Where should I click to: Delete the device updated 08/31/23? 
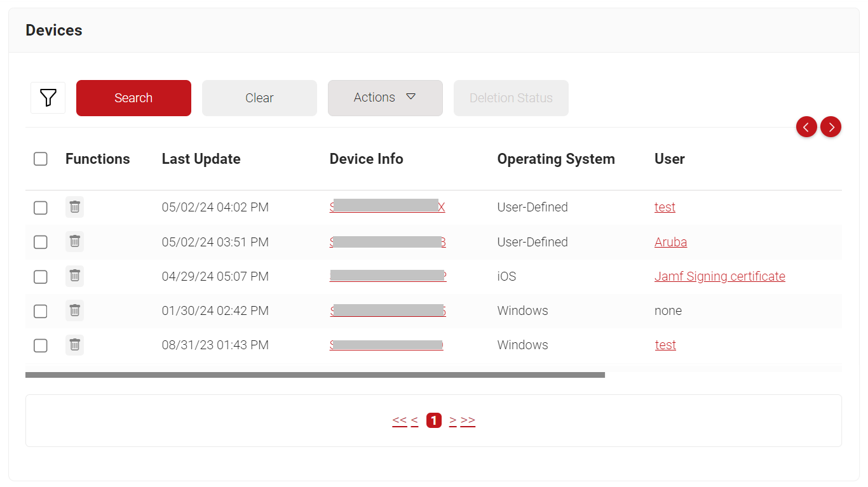click(74, 345)
